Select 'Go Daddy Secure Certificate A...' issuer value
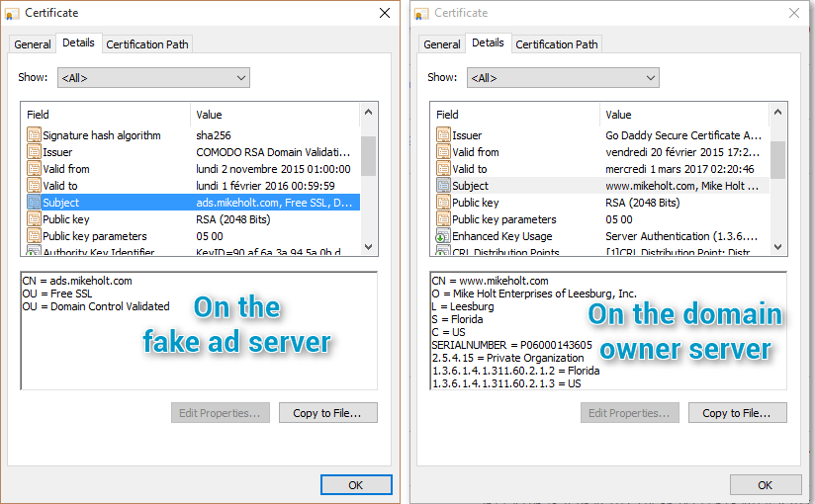This screenshot has width=815, height=504. pos(683,135)
